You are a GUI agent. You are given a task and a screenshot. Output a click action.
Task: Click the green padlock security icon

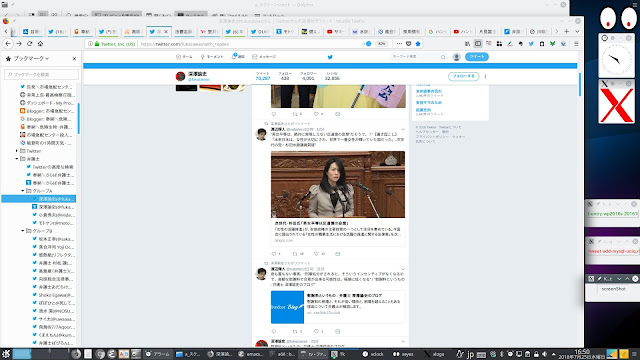pyautogui.click(x=97, y=44)
